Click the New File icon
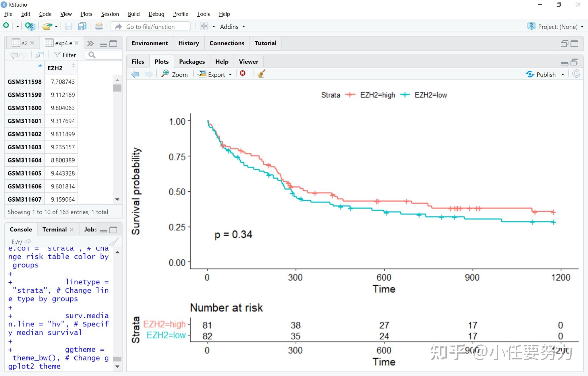 point(7,26)
